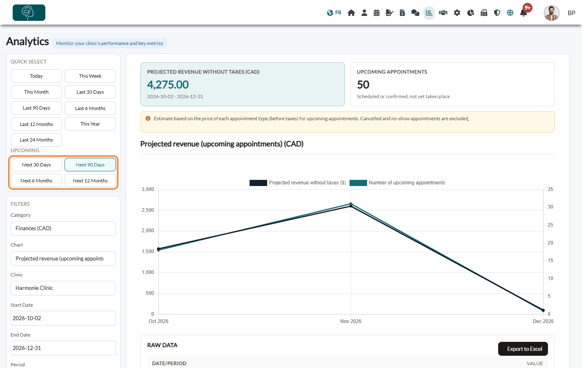The width and height of the screenshot is (588, 368).
Task: Open the Chart dropdown for projected revenue
Action: 63,258
